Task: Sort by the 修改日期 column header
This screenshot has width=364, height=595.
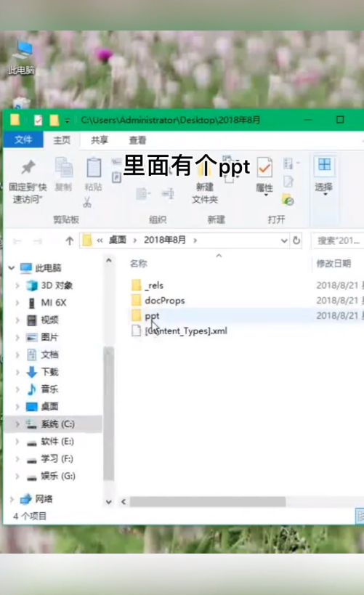Action: 333,264
